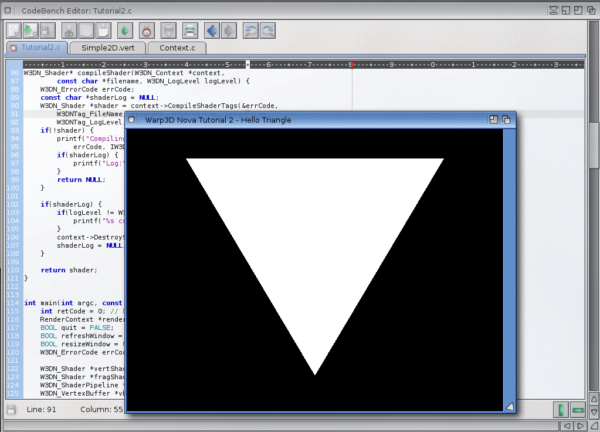Click the horizontal split view button
600x432 pixels.
coord(578,410)
